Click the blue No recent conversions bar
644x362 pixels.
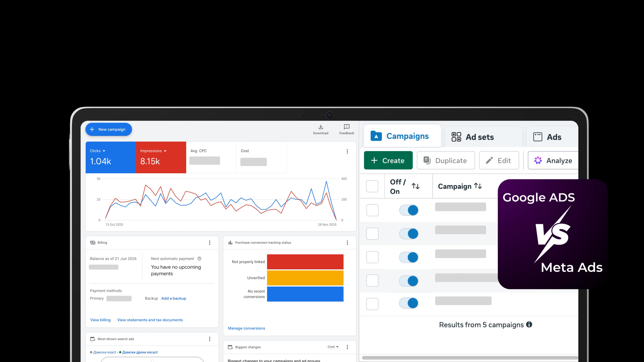[x=305, y=294]
